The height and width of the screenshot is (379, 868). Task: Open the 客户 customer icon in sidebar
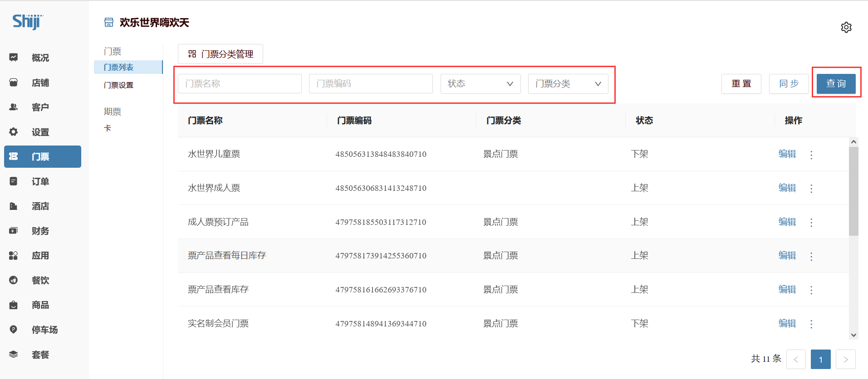click(14, 107)
